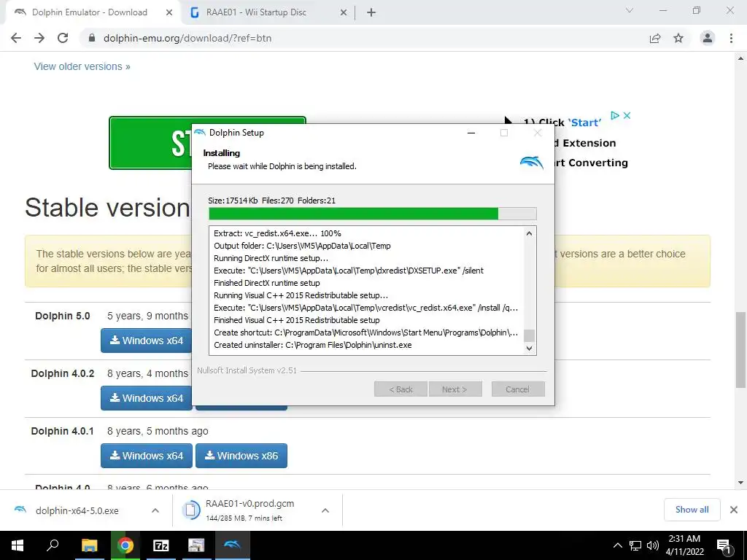The width and height of the screenshot is (747, 560).
Task: Download Dolphin 4.0.1 Windows x64
Action: [146, 456]
